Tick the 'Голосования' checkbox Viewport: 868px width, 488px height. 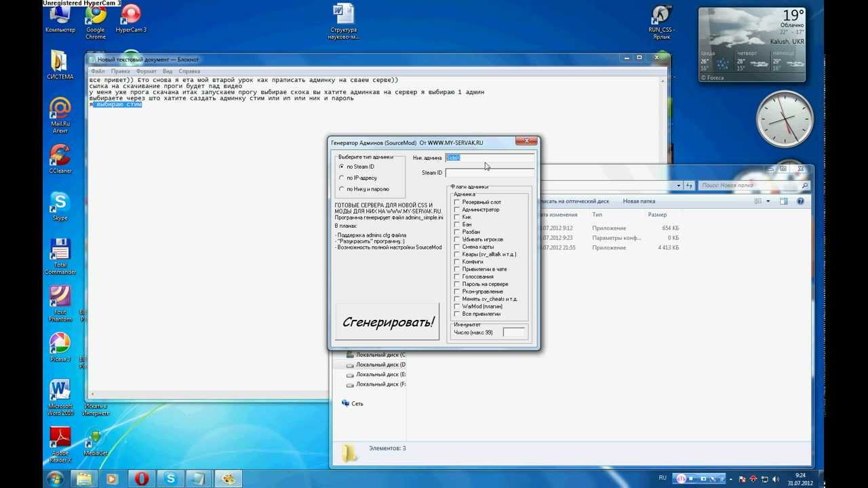457,277
